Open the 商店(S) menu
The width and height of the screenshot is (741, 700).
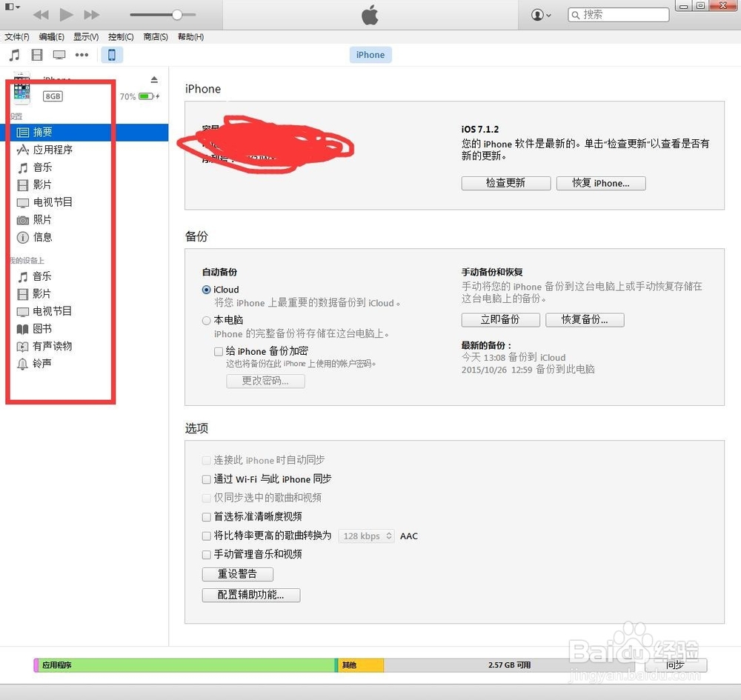tap(156, 37)
